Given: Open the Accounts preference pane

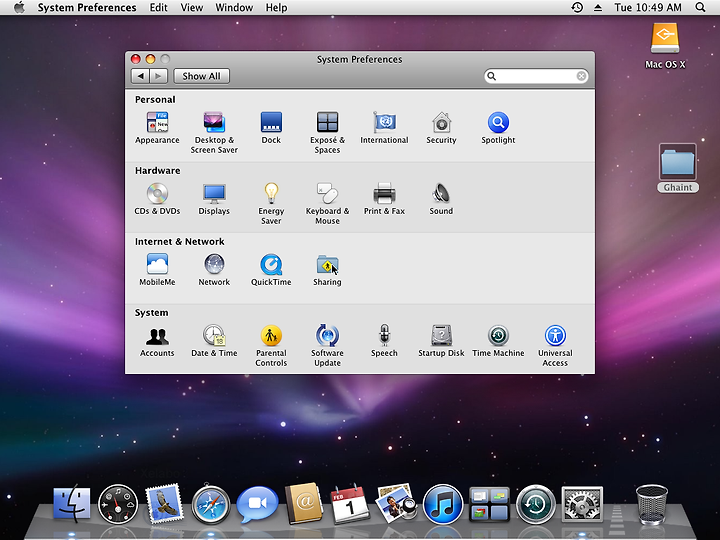Looking at the screenshot, I should (x=157, y=341).
